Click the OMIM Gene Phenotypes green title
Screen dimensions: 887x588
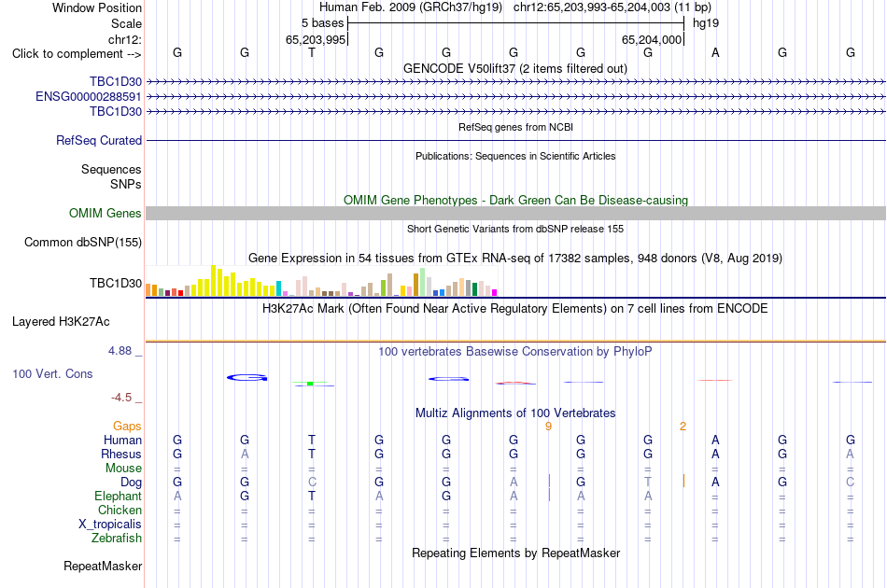(516, 200)
